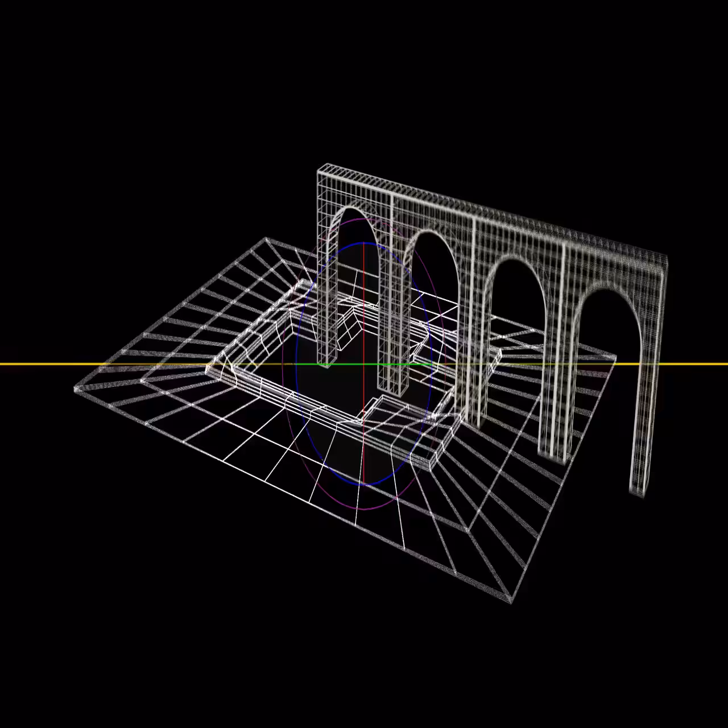Click the green horizontal axis segment

pos(364,364)
